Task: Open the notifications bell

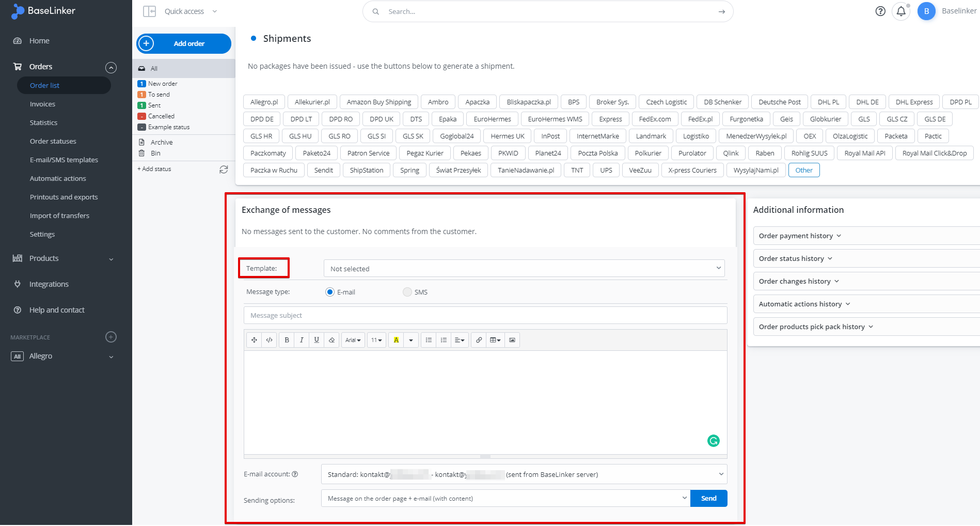Action: click(901, 11)
